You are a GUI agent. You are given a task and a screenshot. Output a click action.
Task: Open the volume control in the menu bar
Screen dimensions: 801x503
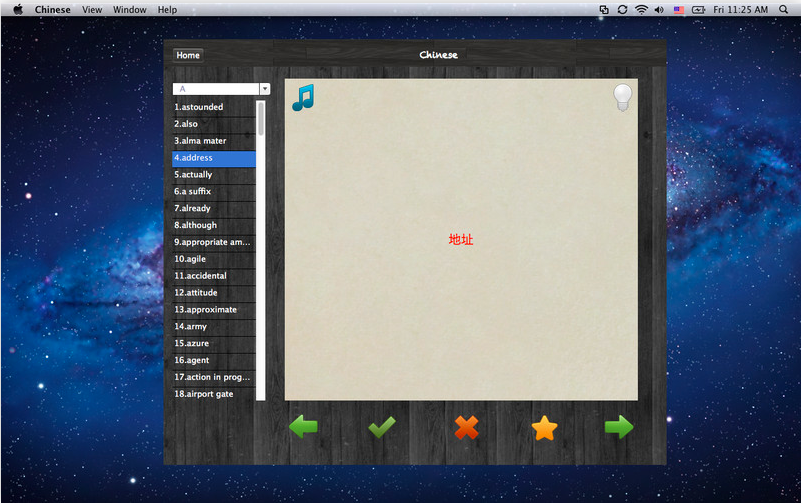click(659, 9)
